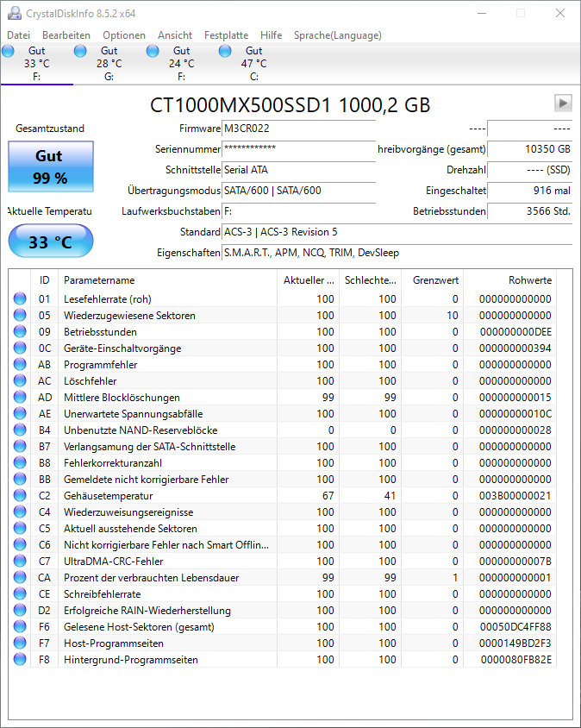Screen dimensions: 581x728
Task: Click status icon for Unerwartete Spannungsabfälle
Action: (20, 413)
